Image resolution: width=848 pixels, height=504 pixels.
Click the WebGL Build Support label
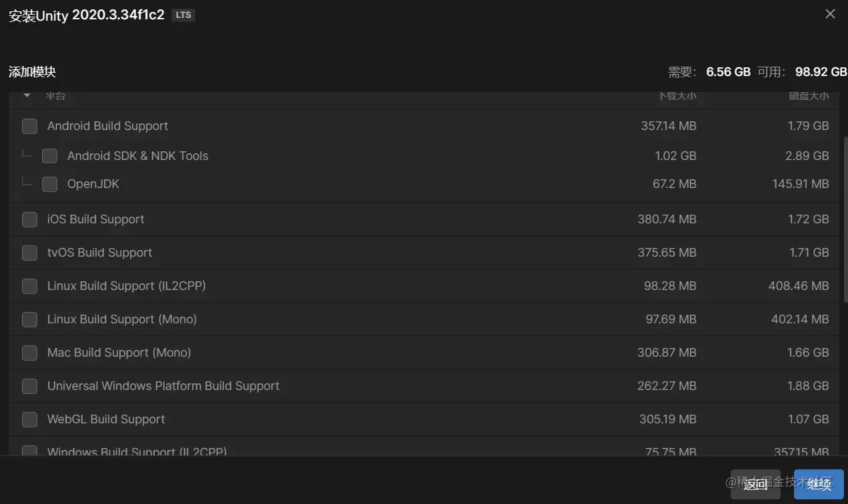[106, 419]
